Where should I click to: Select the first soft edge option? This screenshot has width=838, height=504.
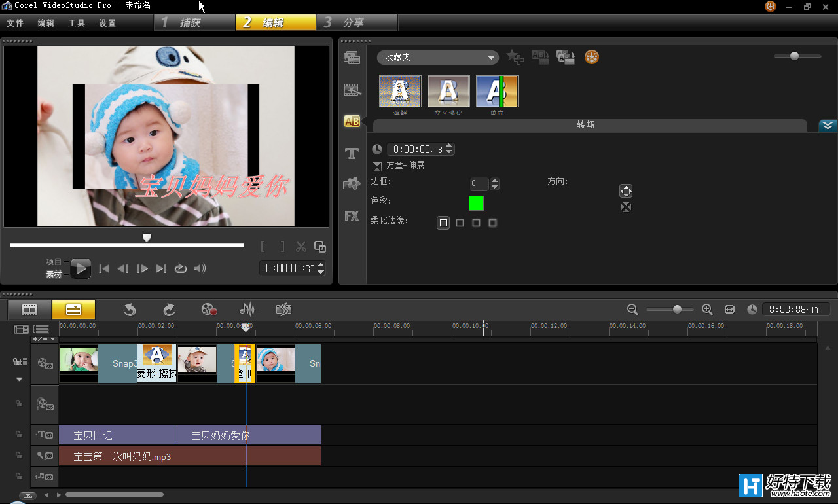coord(443,223)
